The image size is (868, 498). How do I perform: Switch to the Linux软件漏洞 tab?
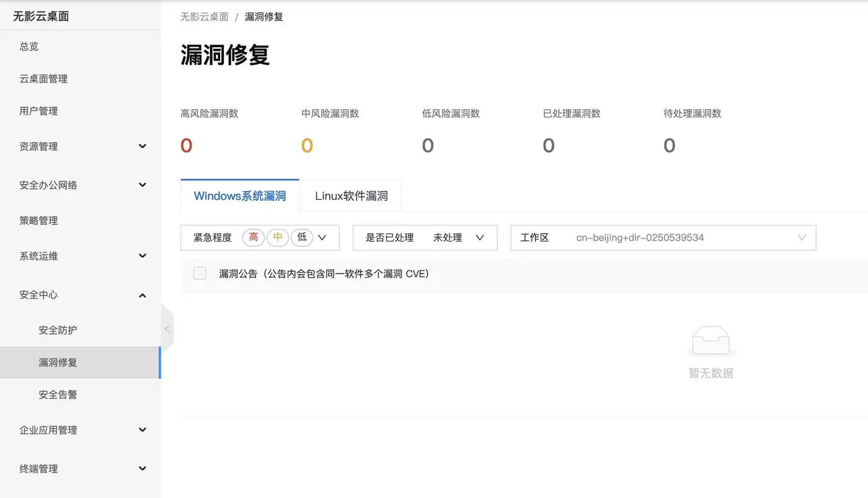coord(352,196)
